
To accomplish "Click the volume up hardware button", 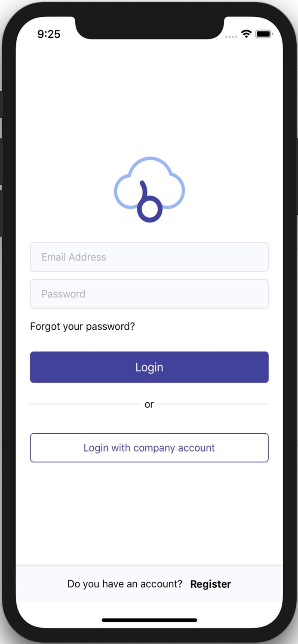I will (x=1, y=161).
